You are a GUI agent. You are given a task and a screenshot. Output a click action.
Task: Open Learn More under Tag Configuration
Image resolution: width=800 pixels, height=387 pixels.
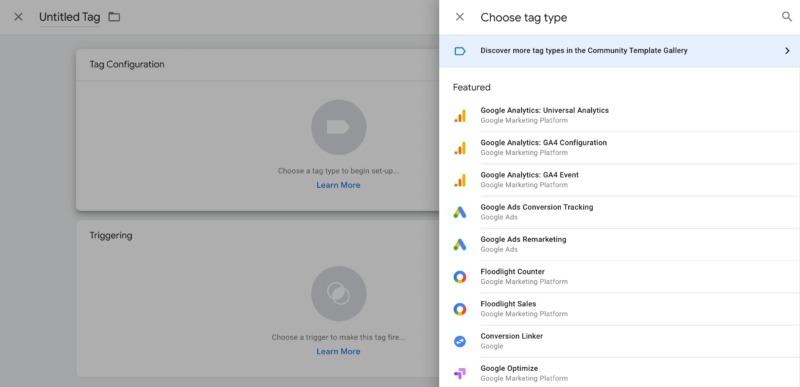pyautogui.click(x=338, y=185)
